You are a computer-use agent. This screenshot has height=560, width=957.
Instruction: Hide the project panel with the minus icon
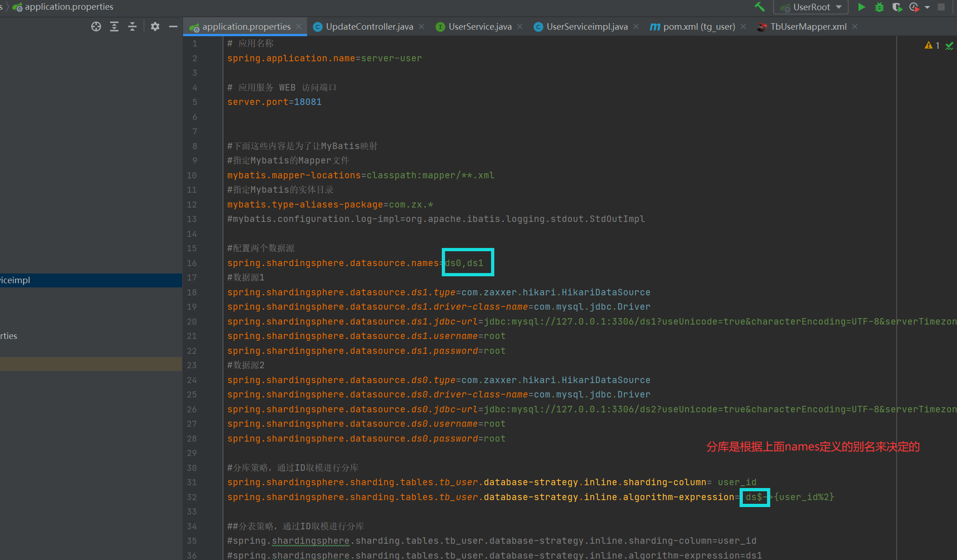173,26
